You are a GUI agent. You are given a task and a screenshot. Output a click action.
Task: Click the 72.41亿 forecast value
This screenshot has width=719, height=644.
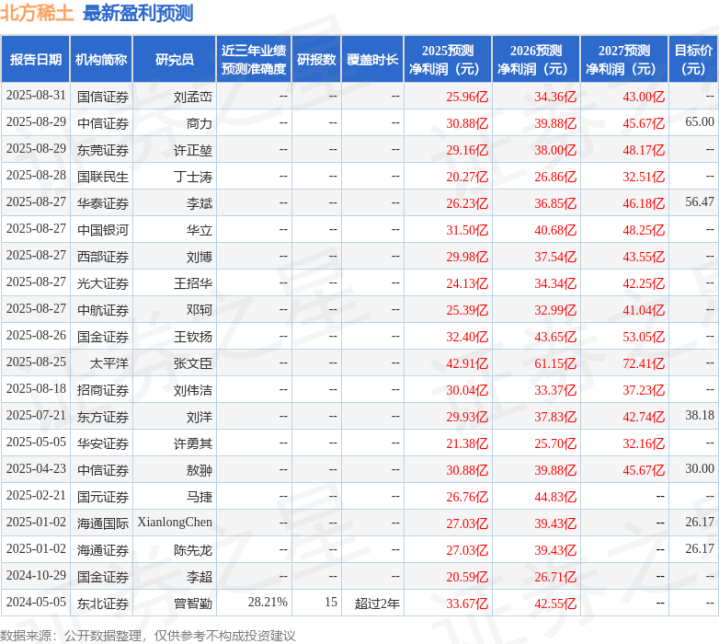point(643,363)
